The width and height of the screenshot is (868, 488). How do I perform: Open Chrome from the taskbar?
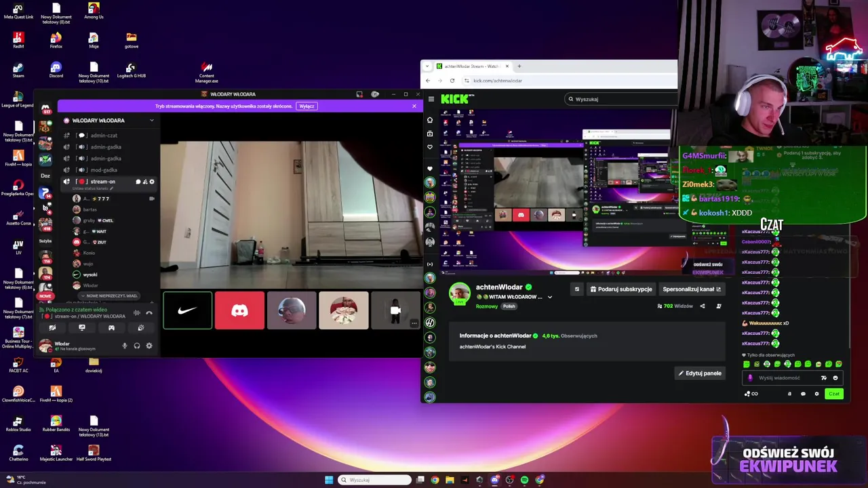(435, 480)
